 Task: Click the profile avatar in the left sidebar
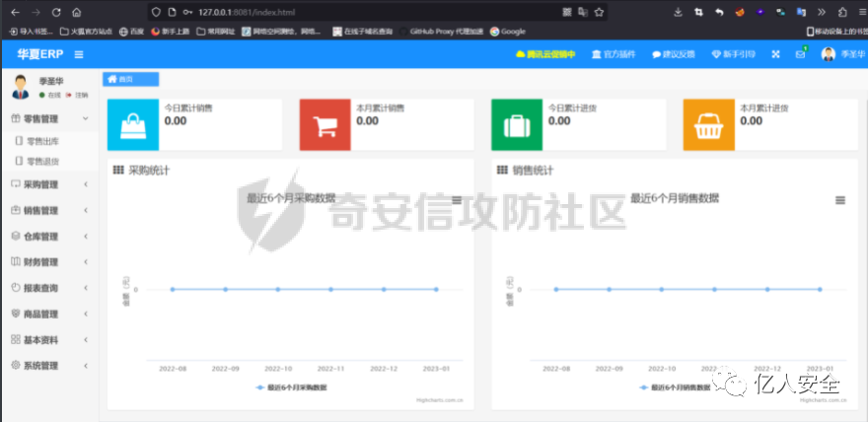[21, 88]
